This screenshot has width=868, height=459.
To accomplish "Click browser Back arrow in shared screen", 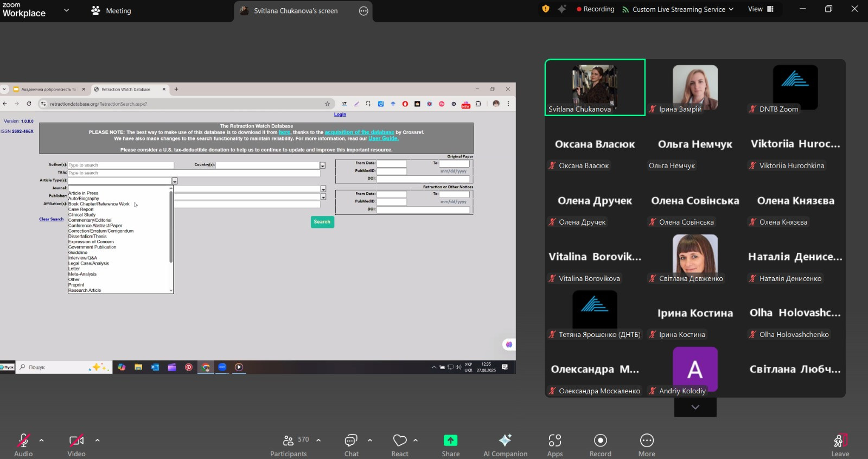I will pos(5,104).
